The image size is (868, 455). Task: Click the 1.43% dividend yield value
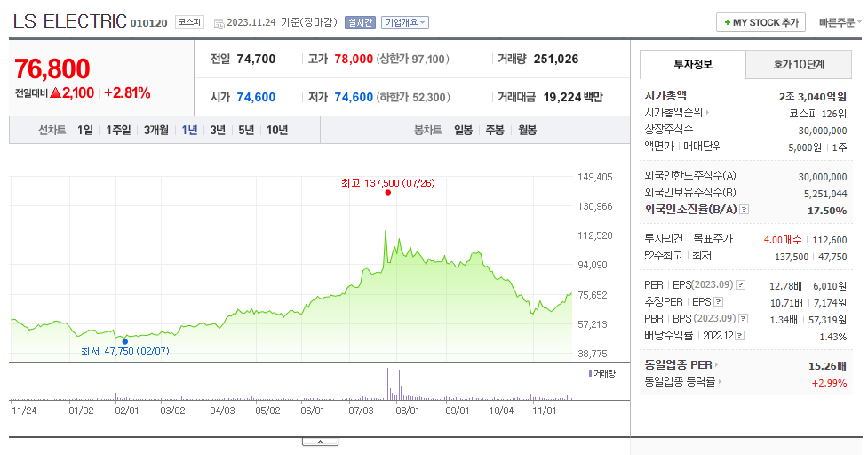(833, 337)
